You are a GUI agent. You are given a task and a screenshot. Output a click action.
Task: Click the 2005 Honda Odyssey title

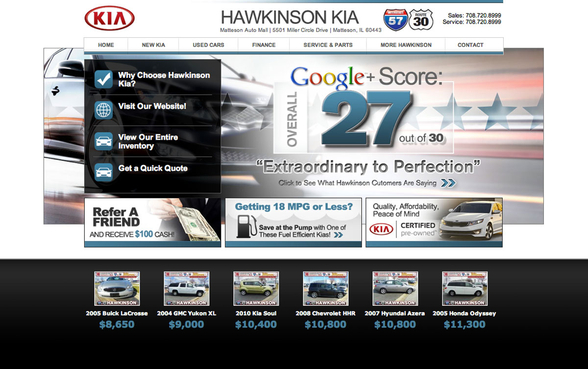465,313
